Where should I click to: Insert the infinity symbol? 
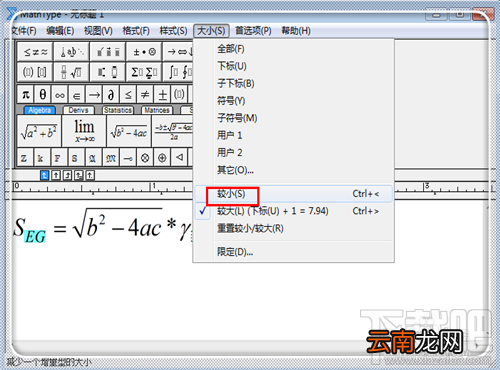coord(60,95)
